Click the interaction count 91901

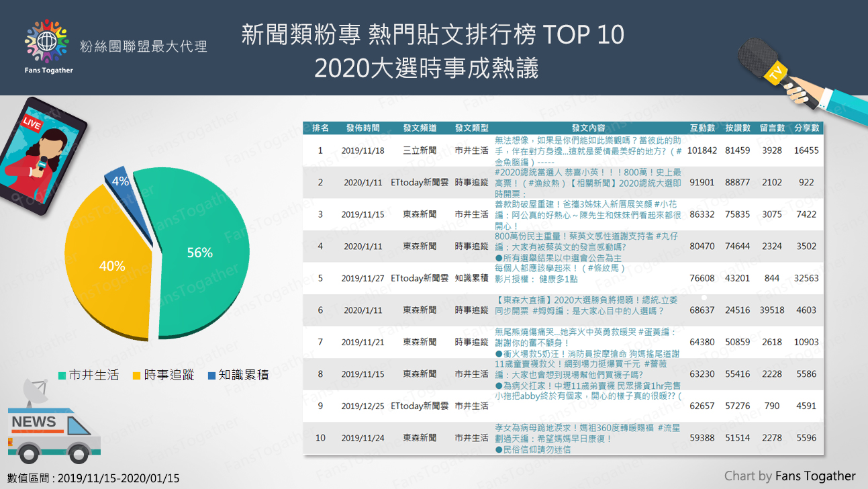(702, 182)
